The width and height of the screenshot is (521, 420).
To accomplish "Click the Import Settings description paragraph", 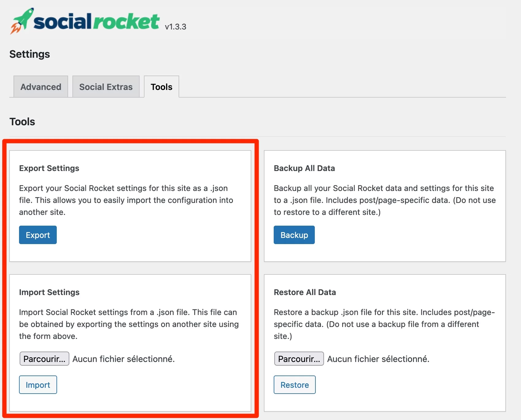I will pyautogui.click(x=129, y=324).
